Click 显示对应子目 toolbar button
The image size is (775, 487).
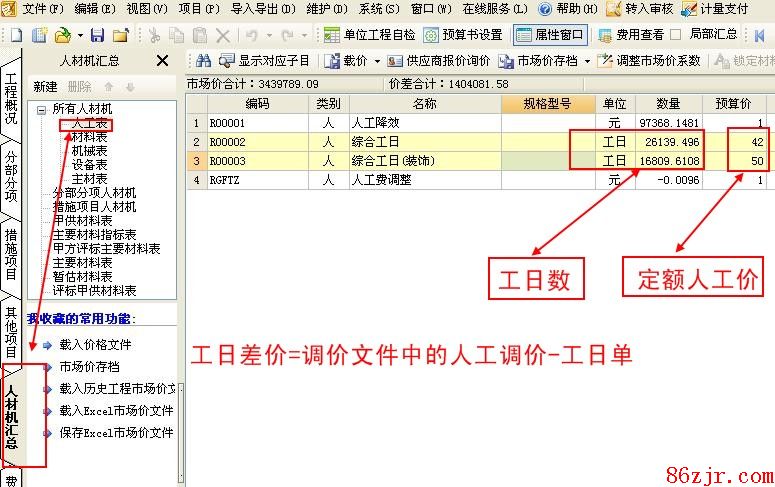click(x=264, y=61)
